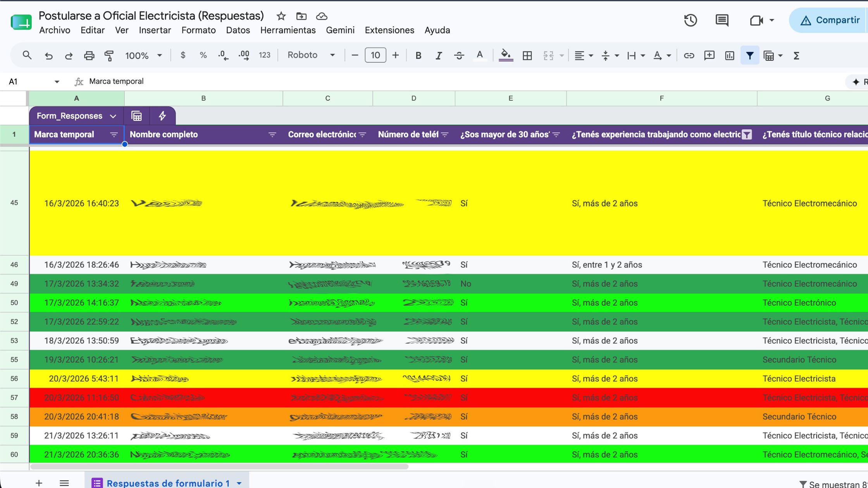868x488 pixels.
Task: Open filter on Número de teléfono column
Action: pos(445,135)
